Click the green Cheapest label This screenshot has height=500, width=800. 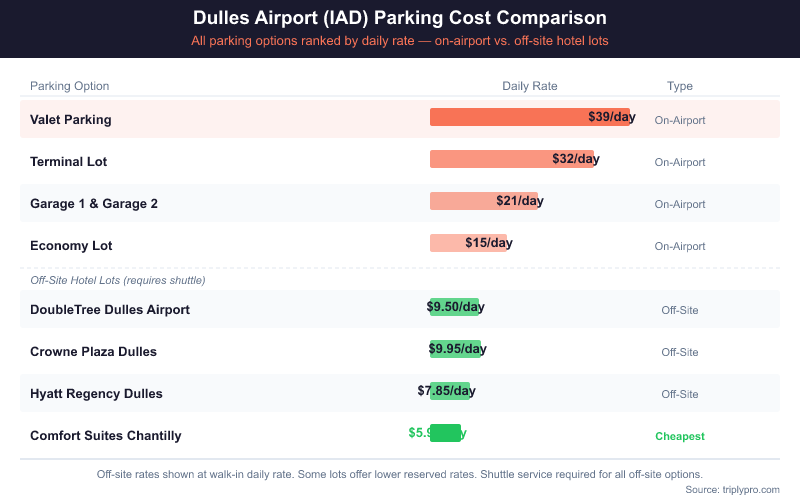pos(680,436)
